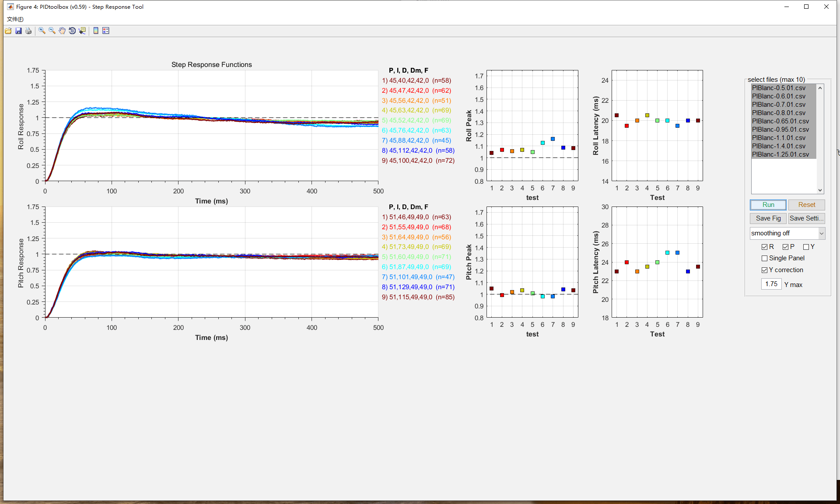Enable the Y axis checkbox
Image resolution: width=840 pixels, height=504 pixels.
coord(806,247)
